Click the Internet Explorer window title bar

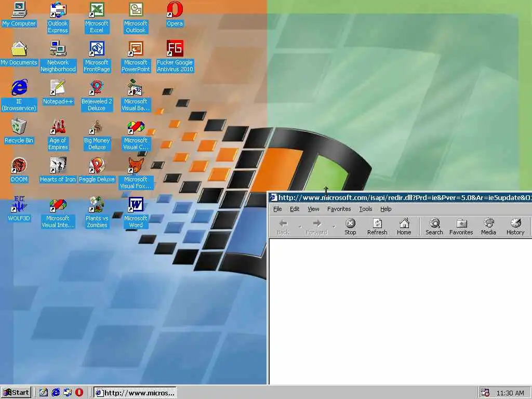tap(400, 197)
